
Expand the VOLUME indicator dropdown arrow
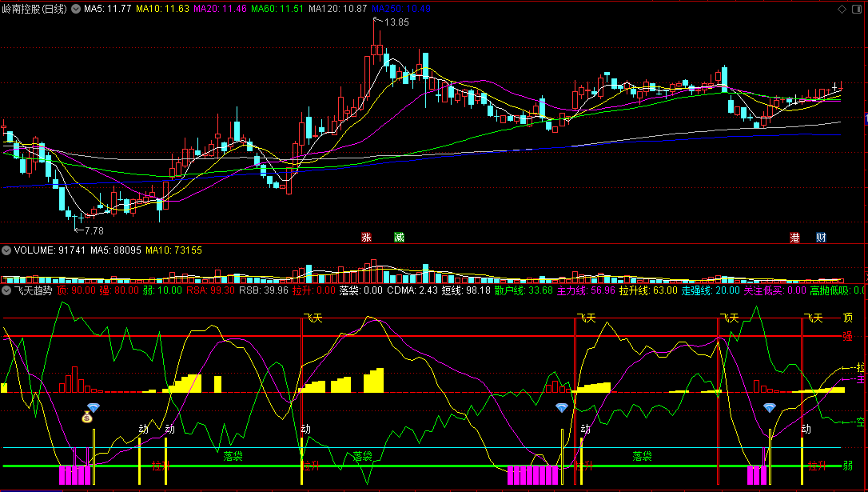[6, 250]
